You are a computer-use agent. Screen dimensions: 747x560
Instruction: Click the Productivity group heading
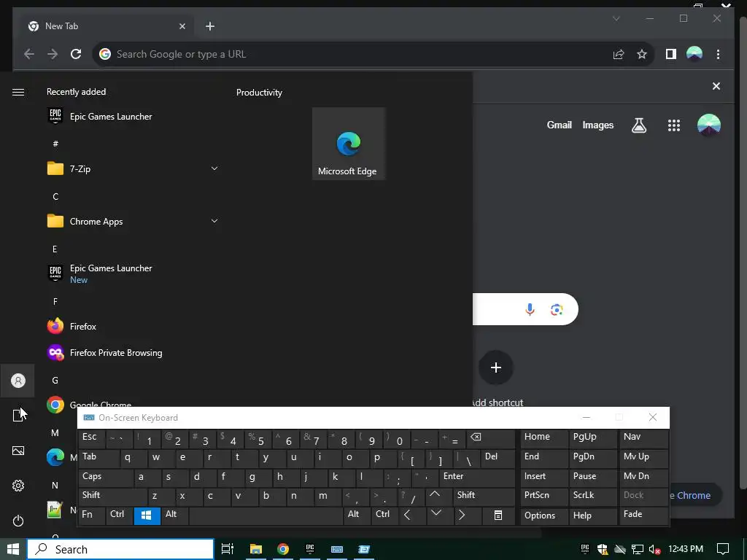(x=259, y=93)
